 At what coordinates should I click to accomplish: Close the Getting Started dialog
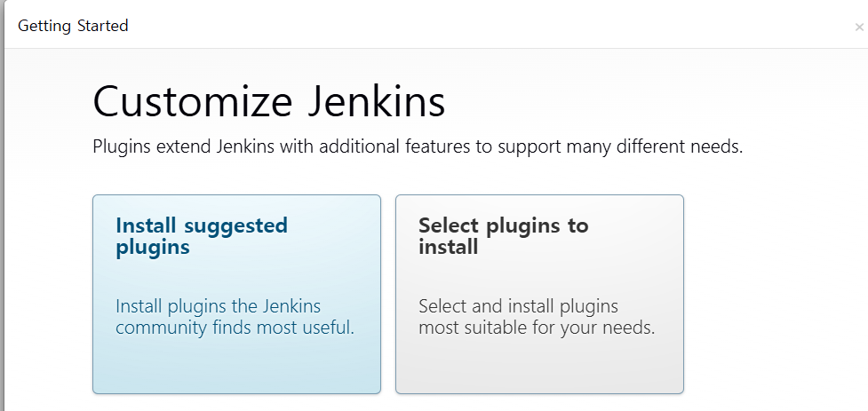click(858, 28)
